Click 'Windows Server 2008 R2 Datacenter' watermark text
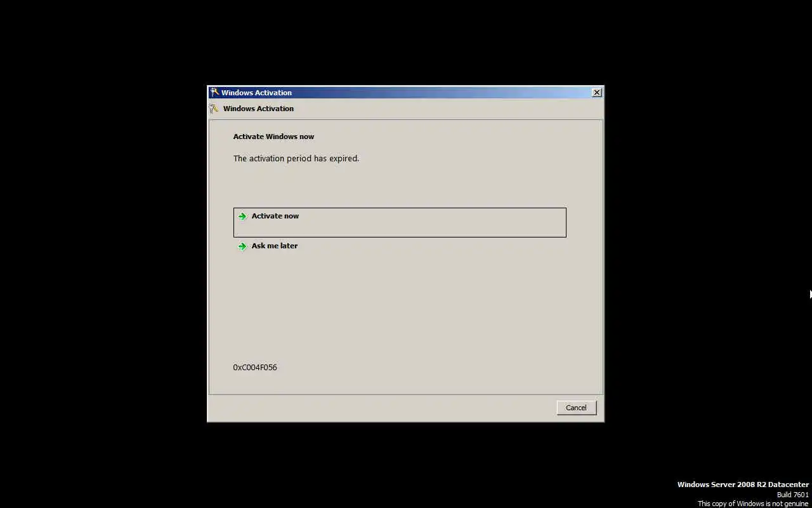Image resolution: width=812 pixels, height=508 pixels. click(743, 485)
